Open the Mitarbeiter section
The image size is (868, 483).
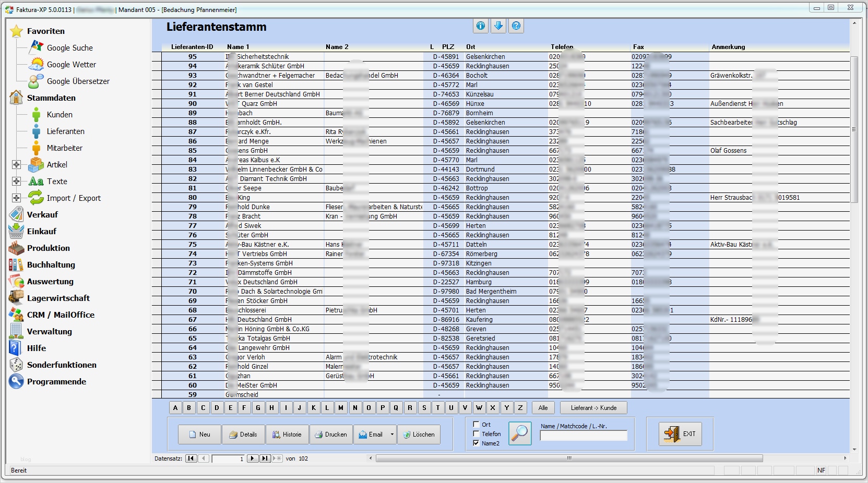pyautogui.click(x=64, y=148)
